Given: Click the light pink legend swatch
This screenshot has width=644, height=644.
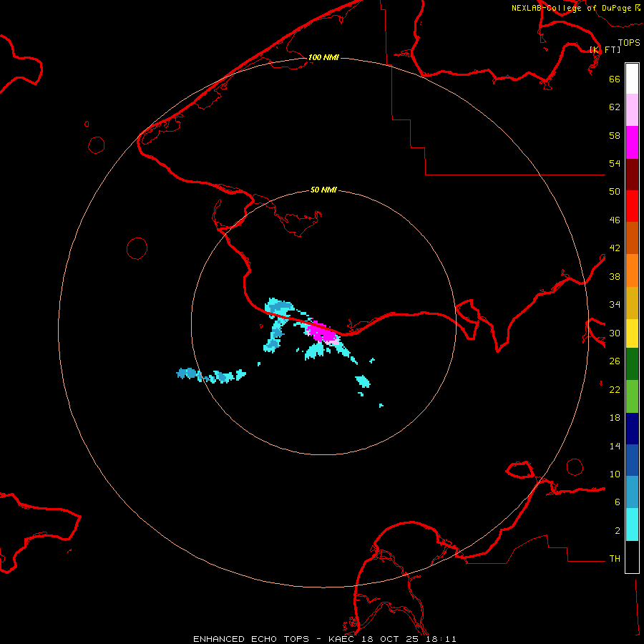Looking at the screenshot, I should (x=632, y=110).
